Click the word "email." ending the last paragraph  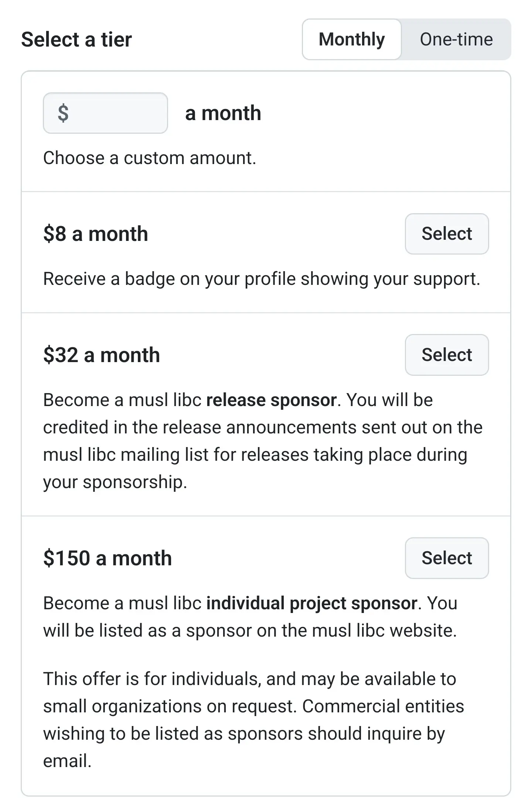click(67, 761)
